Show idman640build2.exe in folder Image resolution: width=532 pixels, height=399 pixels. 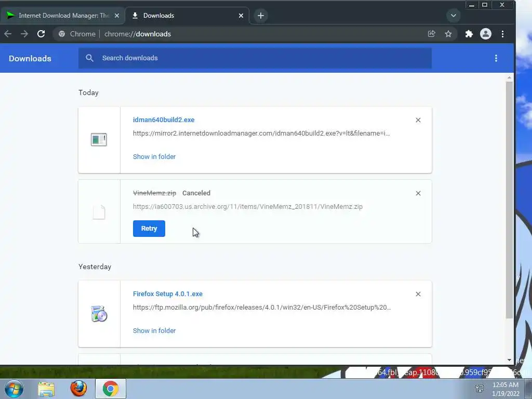point(154,157)
